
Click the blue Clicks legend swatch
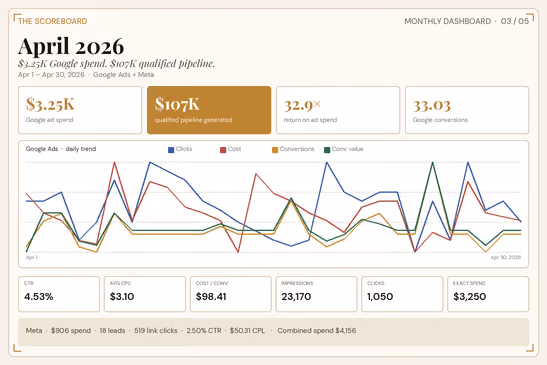[171, 150]
